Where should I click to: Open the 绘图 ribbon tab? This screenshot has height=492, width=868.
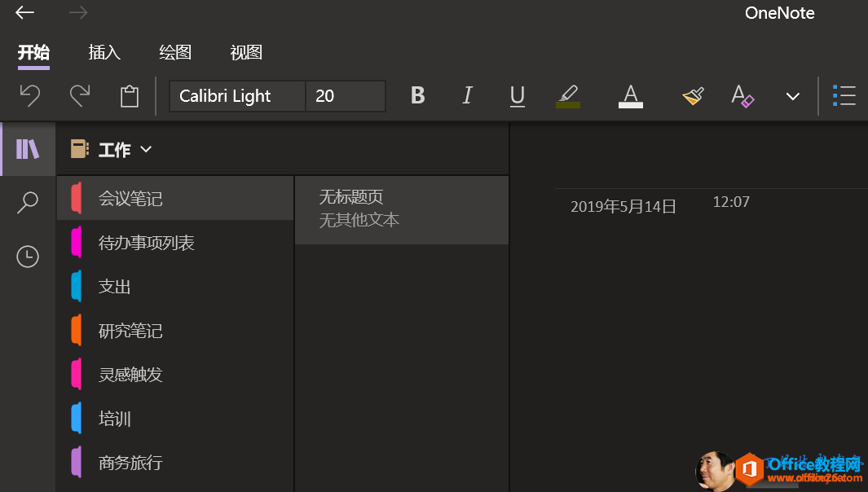click(x=174, y=52)
